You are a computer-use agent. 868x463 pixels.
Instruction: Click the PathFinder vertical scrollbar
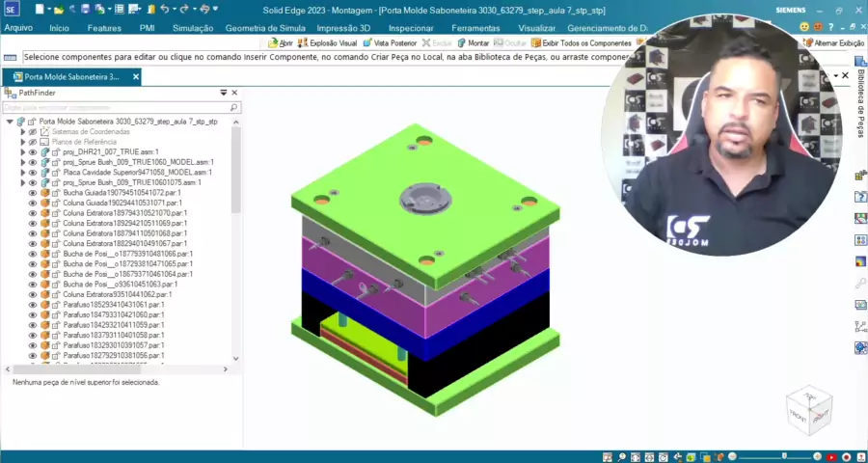[236, 172]
